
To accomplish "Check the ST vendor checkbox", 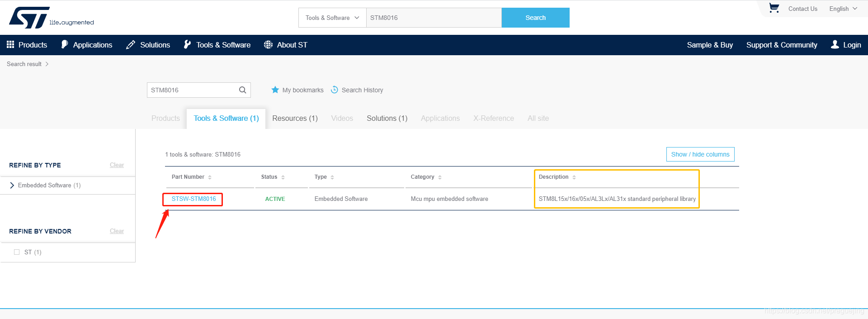I will (x=17, y=252).
